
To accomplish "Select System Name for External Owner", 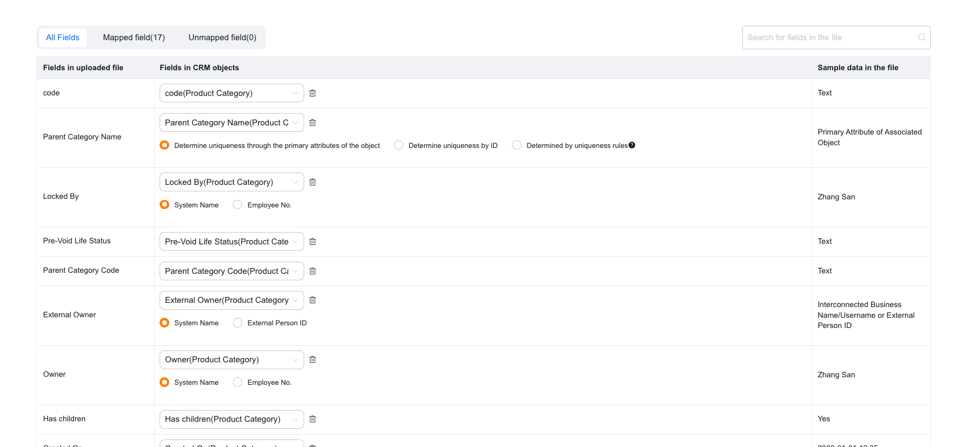I will [164, 323].
